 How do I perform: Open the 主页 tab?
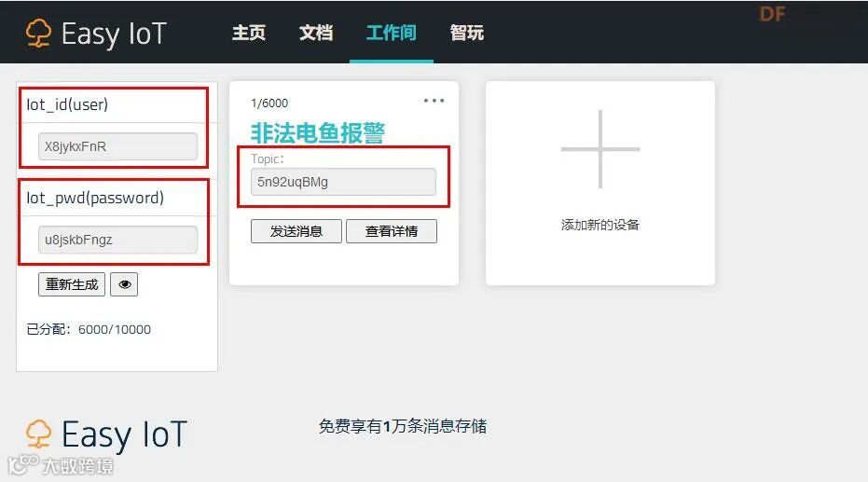pyautogui.click(x=249, y=33)
